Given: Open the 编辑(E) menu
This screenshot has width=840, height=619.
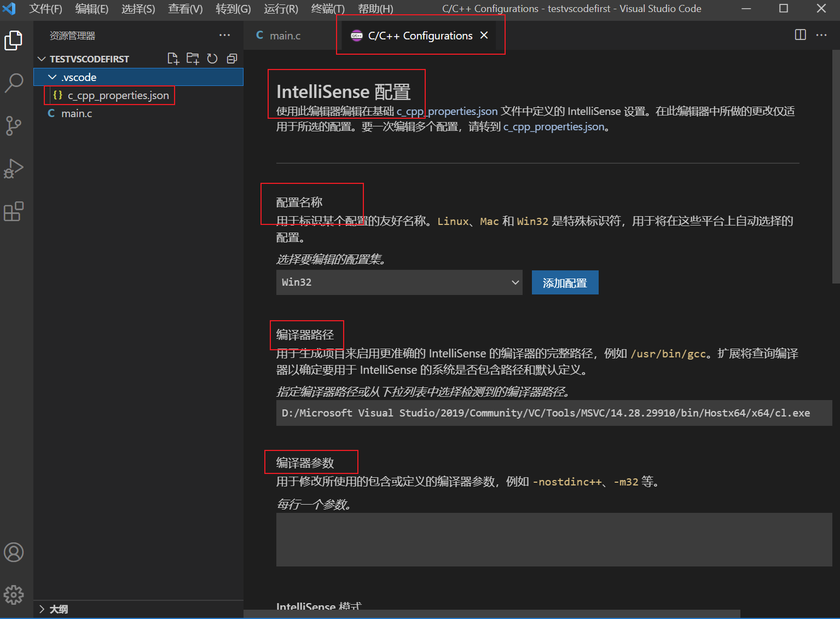Looking at the screenshot, I should (x=92, y=9).
